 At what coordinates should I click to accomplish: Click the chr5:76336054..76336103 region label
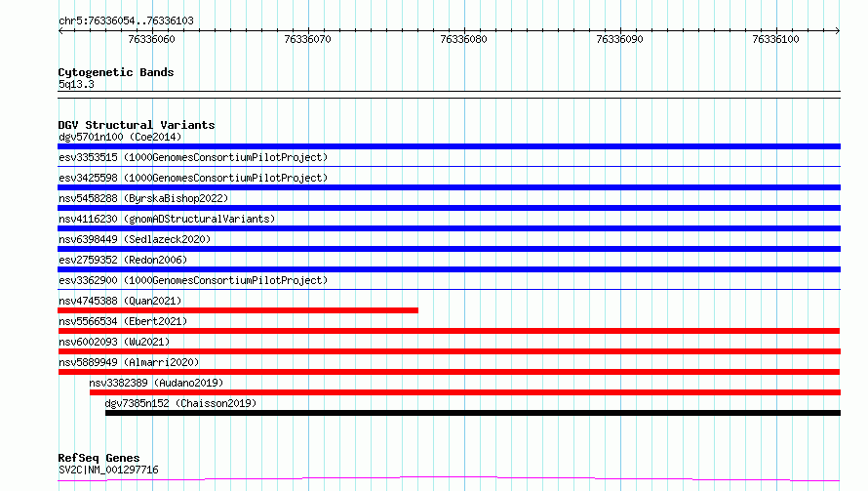(126, 20)
